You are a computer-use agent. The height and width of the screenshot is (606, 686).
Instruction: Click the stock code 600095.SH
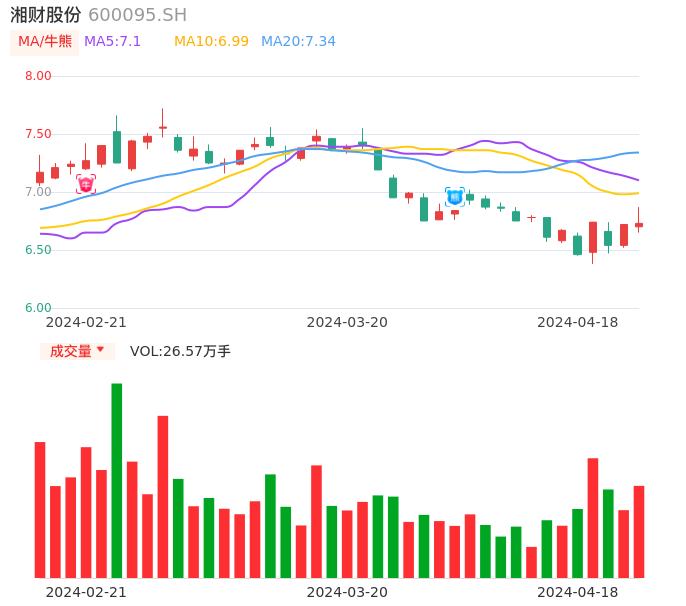(x=137, y=15)
